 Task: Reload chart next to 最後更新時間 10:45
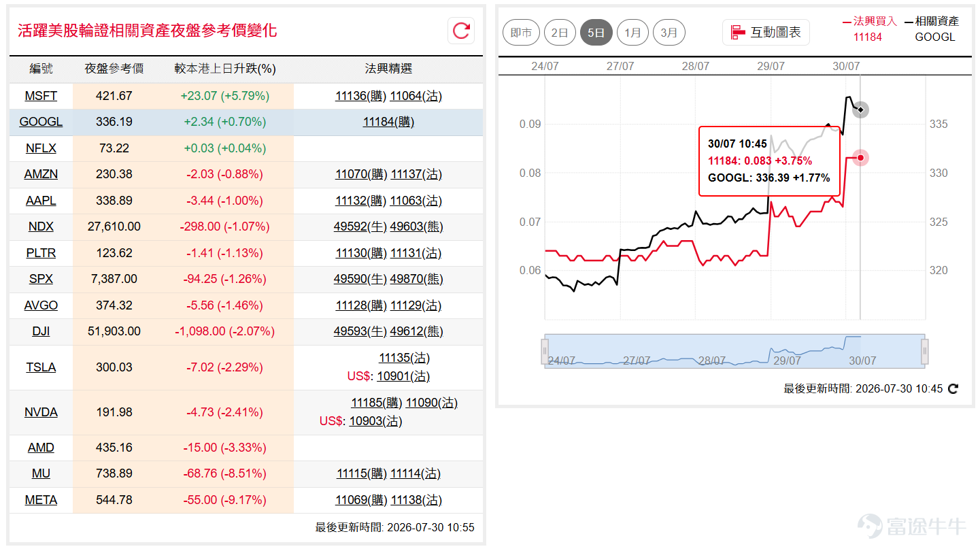[x=953, y=389]
